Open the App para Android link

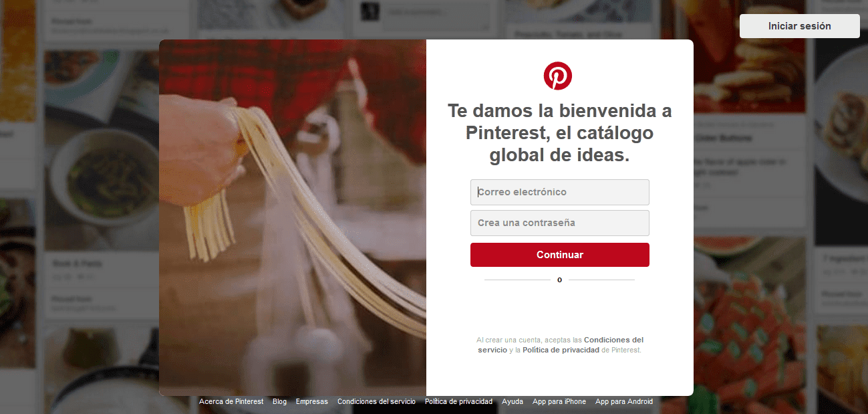point(624,401)
